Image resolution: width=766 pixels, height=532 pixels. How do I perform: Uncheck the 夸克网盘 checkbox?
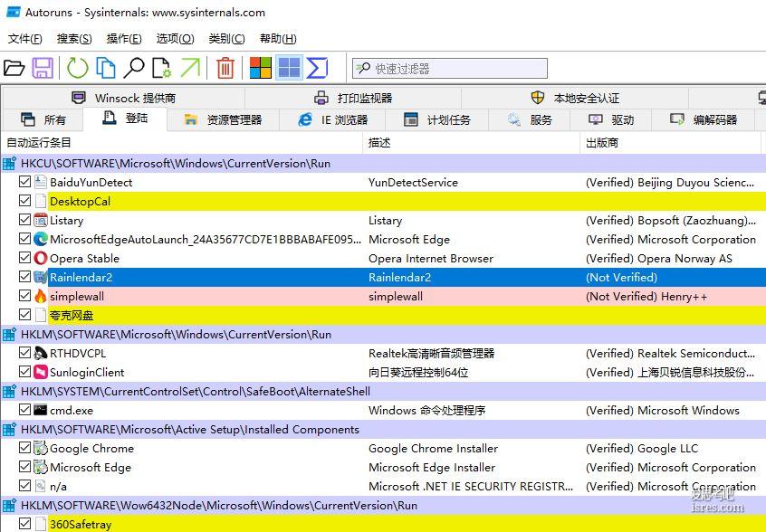(x=25, y=315)
